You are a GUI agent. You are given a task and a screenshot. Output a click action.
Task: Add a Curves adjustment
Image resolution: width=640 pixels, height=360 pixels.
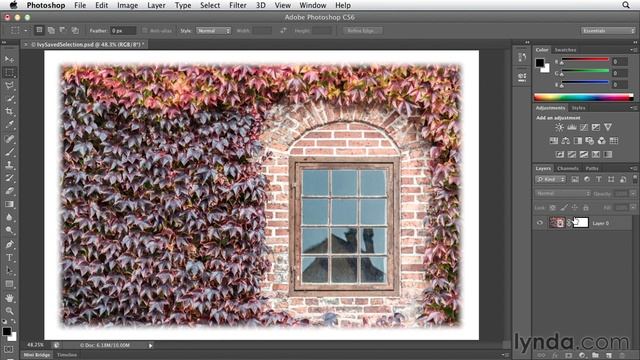(x=584, y=127)
